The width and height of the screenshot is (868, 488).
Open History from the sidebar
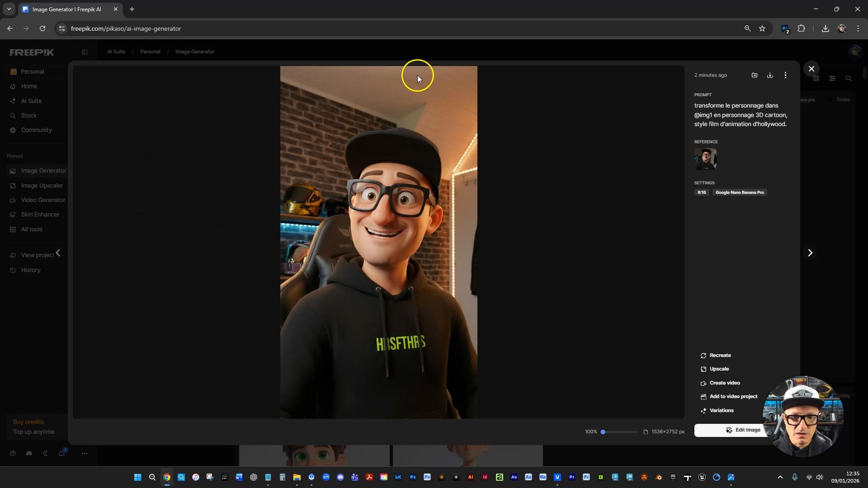click(31, 270)
